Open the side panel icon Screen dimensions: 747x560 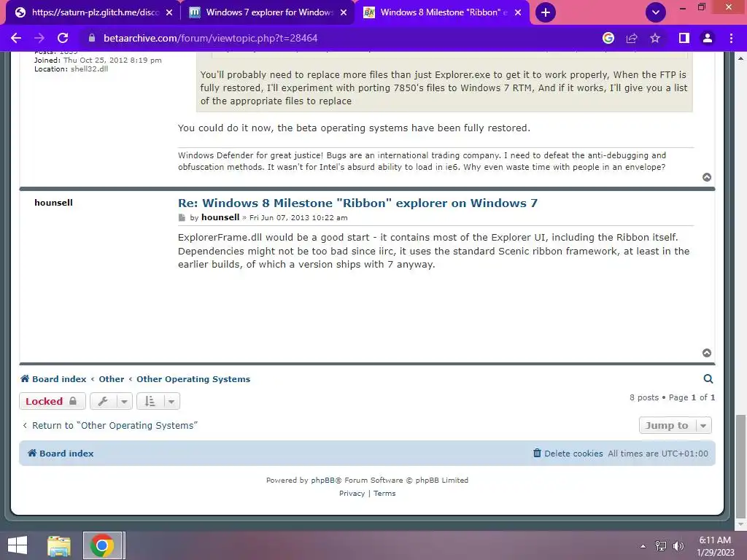[684, 38]
